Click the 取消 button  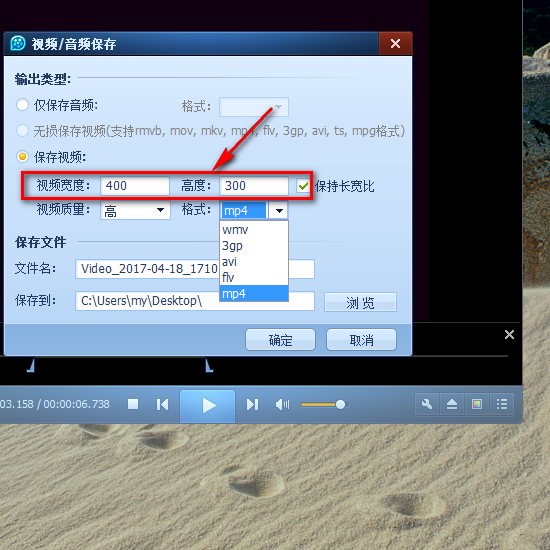361,340
